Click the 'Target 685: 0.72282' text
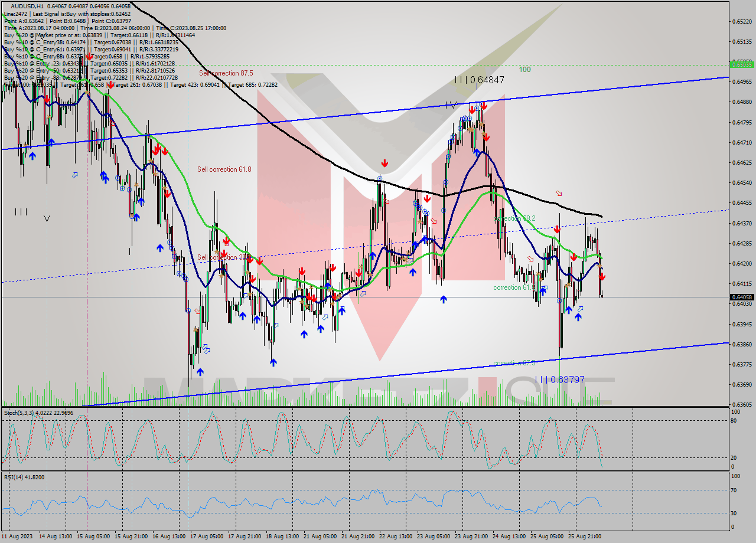Screen dimensions: 756x543 pyautogui.click(x=253, y=84)
